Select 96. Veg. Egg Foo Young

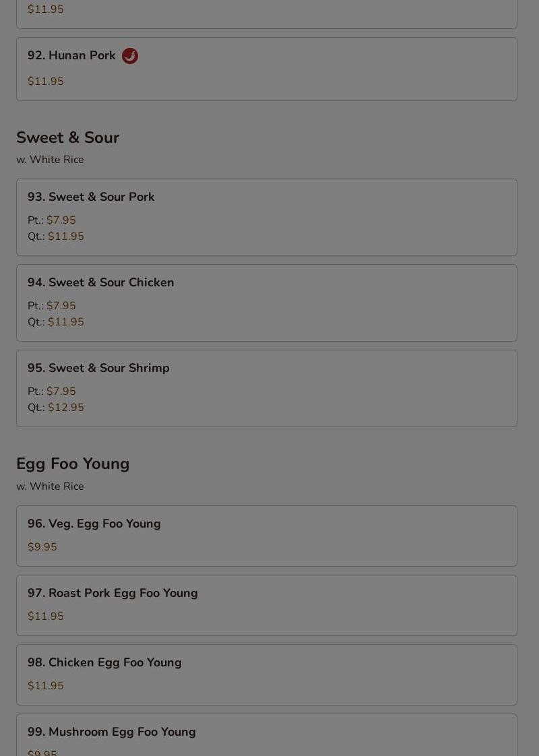tap(267, 536)
